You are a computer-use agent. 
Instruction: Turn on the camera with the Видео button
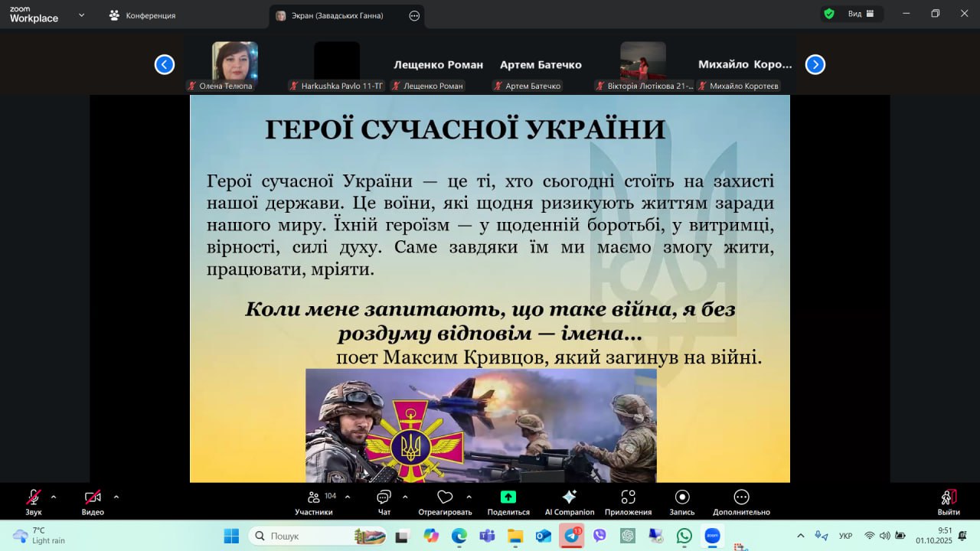click(x=93, y=502)
